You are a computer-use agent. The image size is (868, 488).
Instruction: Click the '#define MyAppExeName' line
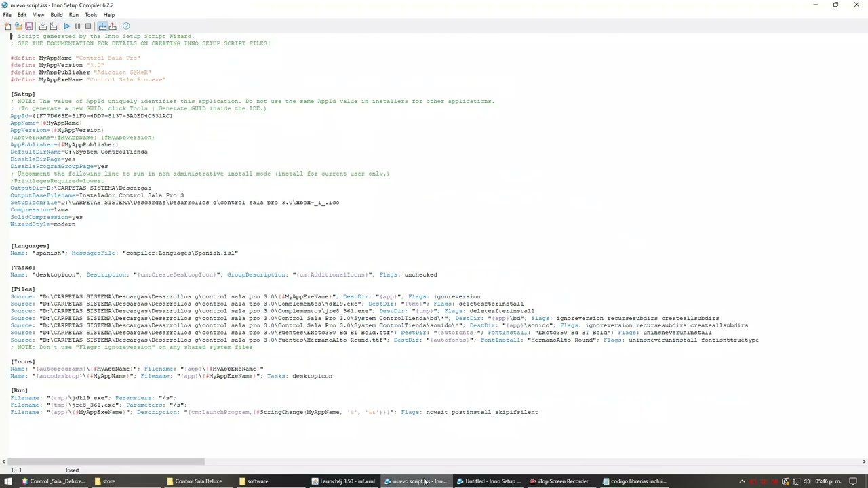[x=88, y=80]
